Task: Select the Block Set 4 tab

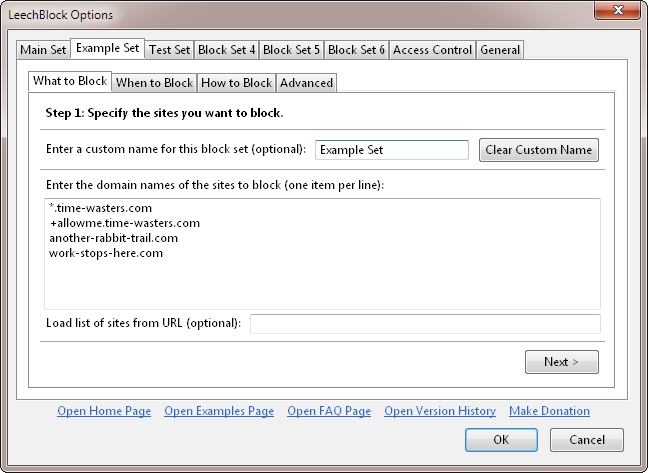Action: click(226, 50)
